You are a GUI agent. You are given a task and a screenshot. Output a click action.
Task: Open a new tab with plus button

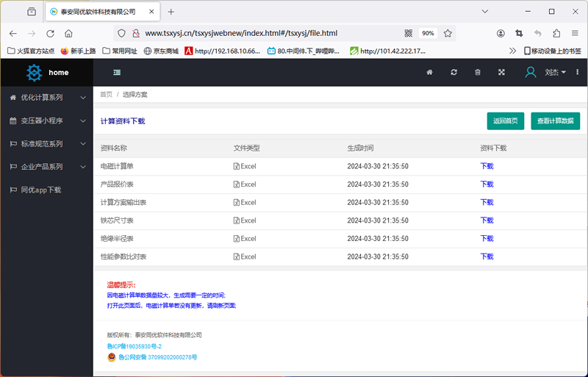tap(171, 12)
